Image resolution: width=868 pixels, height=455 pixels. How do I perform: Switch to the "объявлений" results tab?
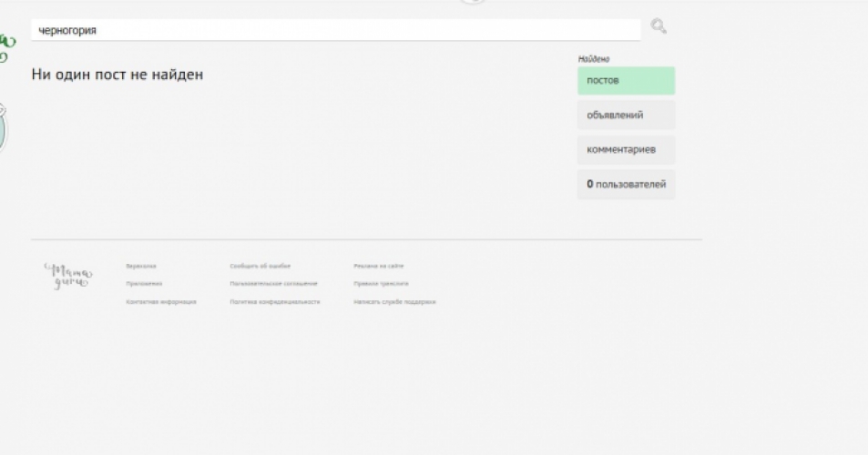click(x=626, y=116)
